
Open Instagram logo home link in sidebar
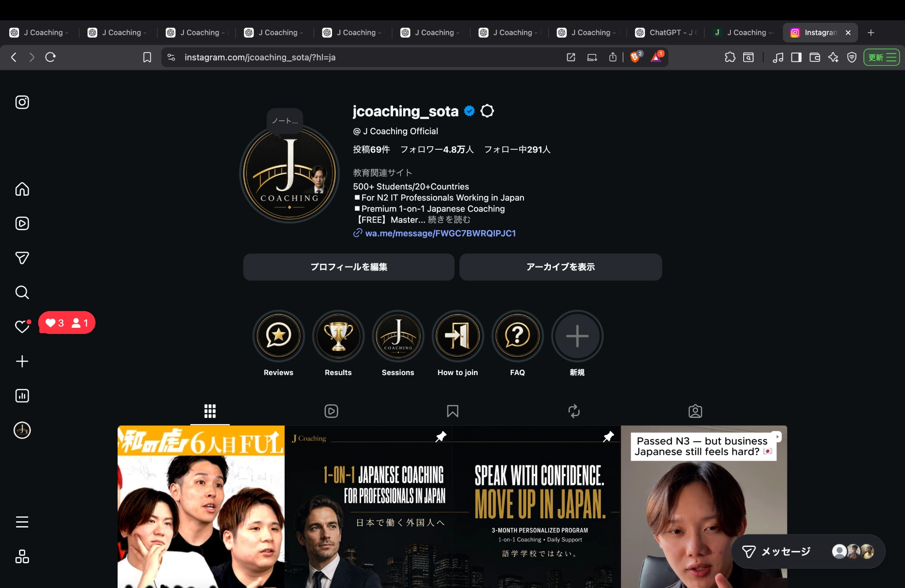pyautogui.click(x=22, y=102)
